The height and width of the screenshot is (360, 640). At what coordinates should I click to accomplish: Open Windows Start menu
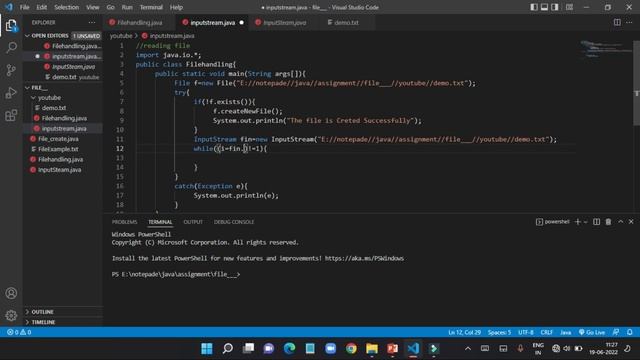pos(207,349)
